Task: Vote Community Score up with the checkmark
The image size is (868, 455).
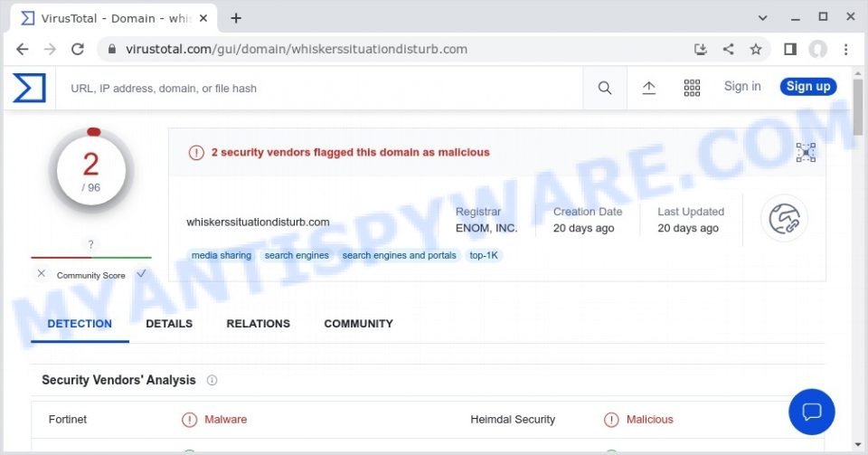Action: point(142,273)
